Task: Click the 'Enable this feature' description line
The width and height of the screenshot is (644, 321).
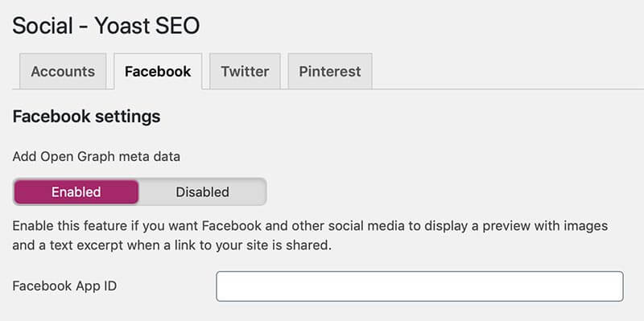Action: 310,226
